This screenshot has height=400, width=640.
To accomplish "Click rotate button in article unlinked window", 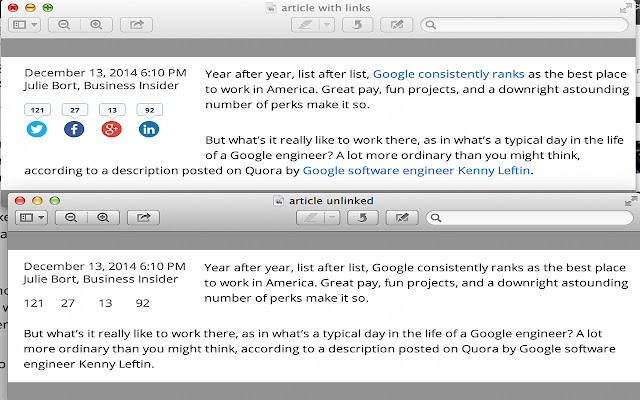I will 362,218.
